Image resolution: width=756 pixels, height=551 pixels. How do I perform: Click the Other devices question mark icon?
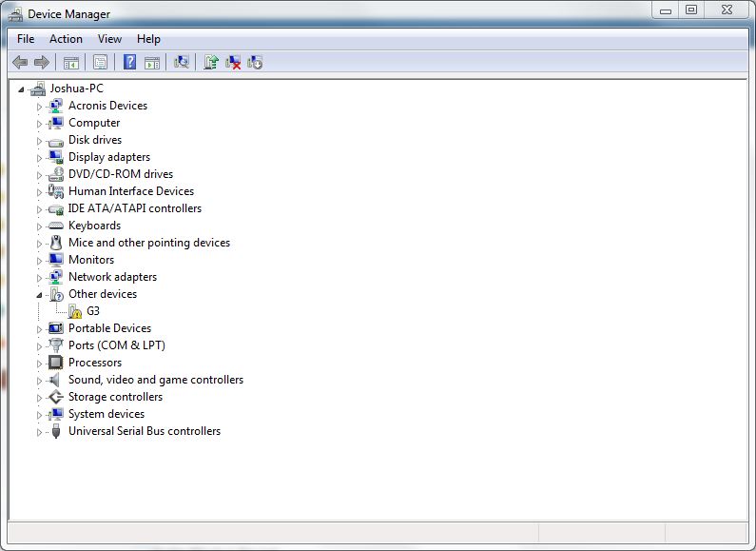(57, 294)
